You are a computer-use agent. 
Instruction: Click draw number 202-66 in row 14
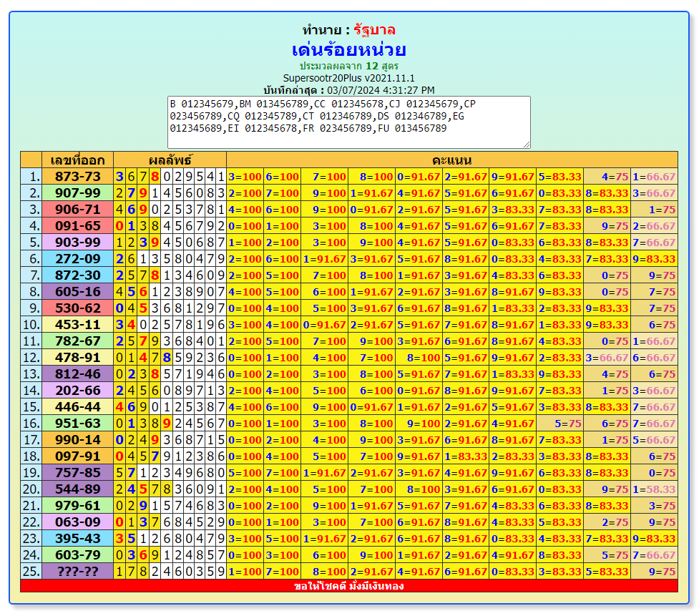pyautogui.click(x=77, y=391)
